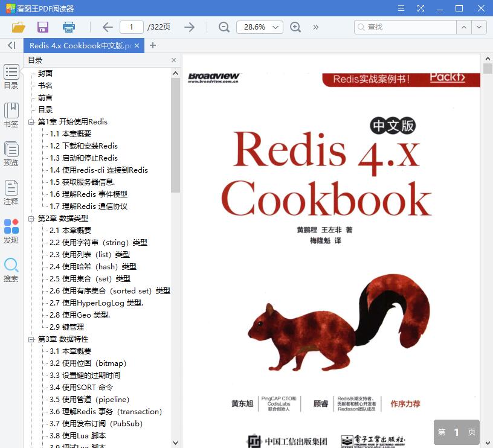Show more toolbar tools chevron
This screenshot has width=493, height=448.
point(315,27)
